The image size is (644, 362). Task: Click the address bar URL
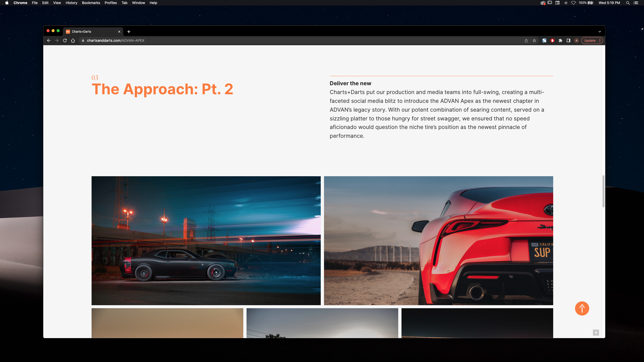coord(116,40)
